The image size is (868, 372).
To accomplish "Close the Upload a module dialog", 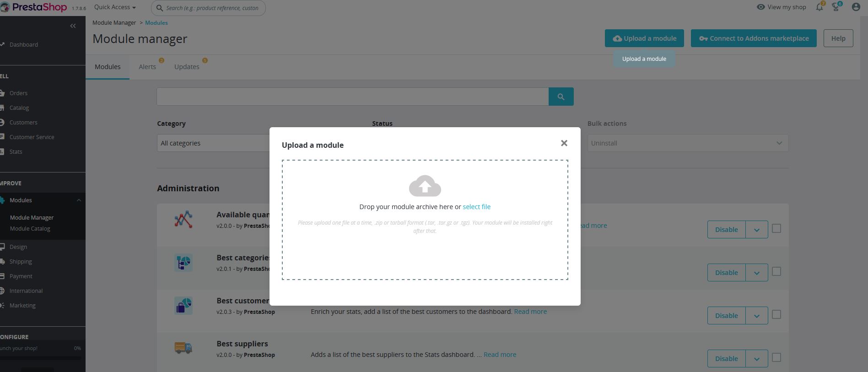I will tap(564, 143).
